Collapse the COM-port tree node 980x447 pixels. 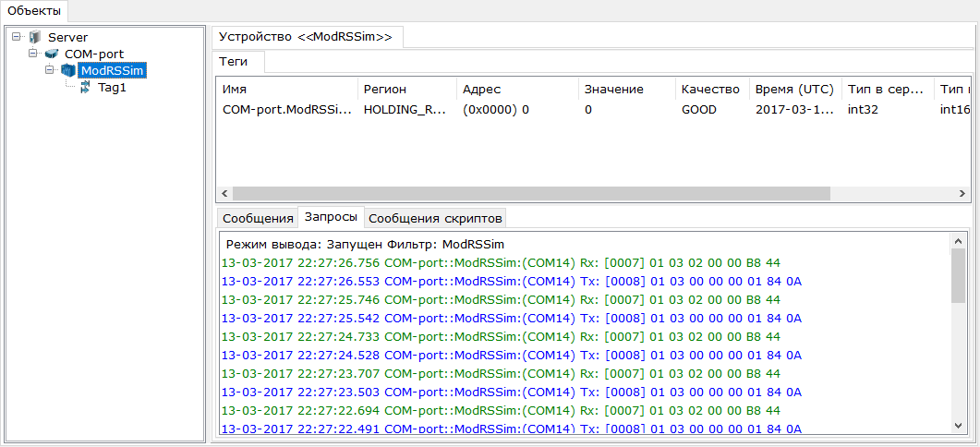coord(32,54)
